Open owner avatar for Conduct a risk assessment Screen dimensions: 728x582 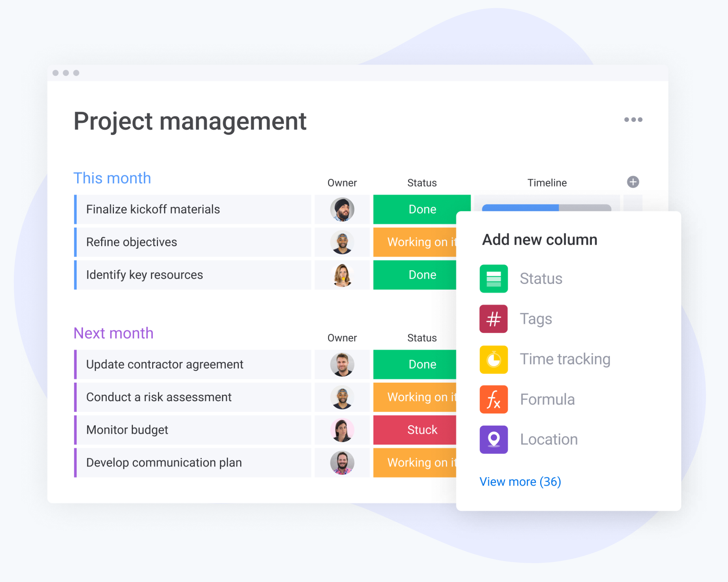(342, 397)
